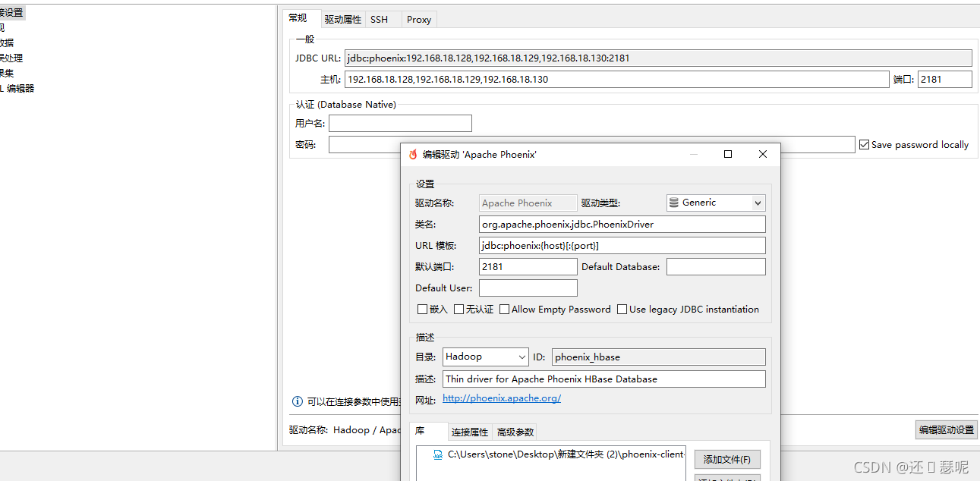
Task: Open the 驱动类型 Generic dropdown
Action: 716,203
